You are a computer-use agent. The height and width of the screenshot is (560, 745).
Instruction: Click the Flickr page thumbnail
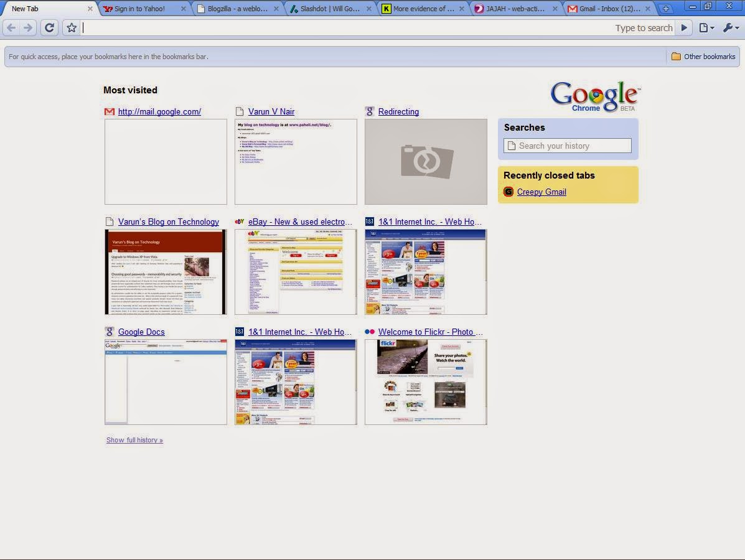point(426,382)
